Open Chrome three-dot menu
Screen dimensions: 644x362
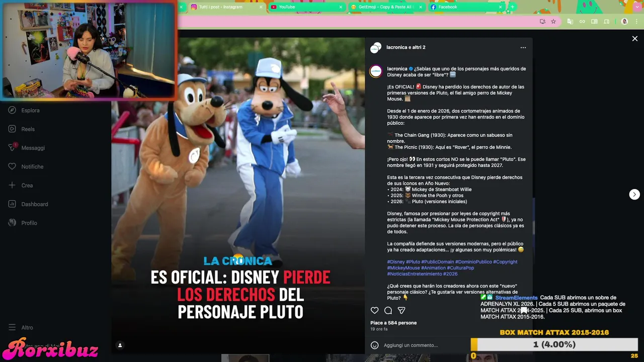(637, 22)
